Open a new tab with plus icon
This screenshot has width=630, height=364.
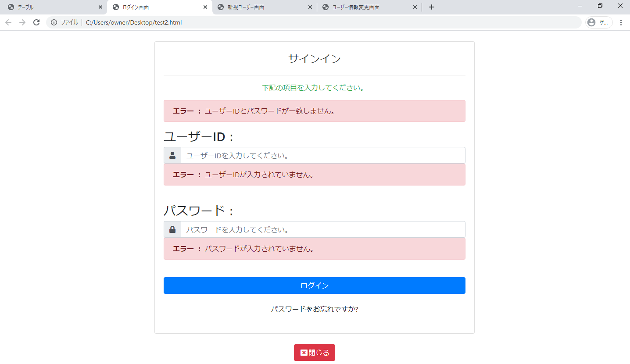(432, 7)
